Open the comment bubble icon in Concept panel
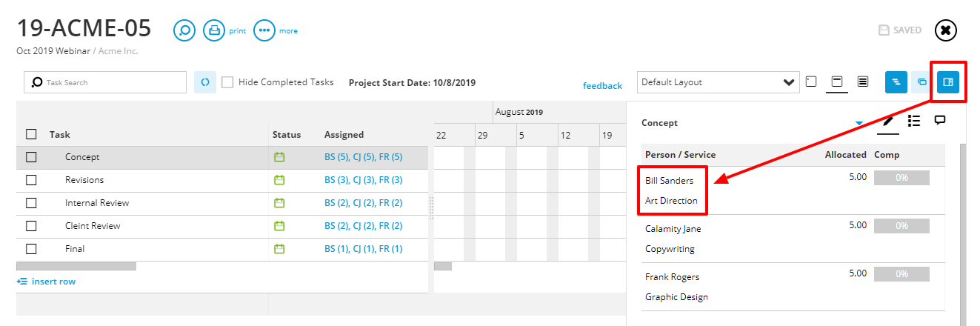 (x=939, y=121)
